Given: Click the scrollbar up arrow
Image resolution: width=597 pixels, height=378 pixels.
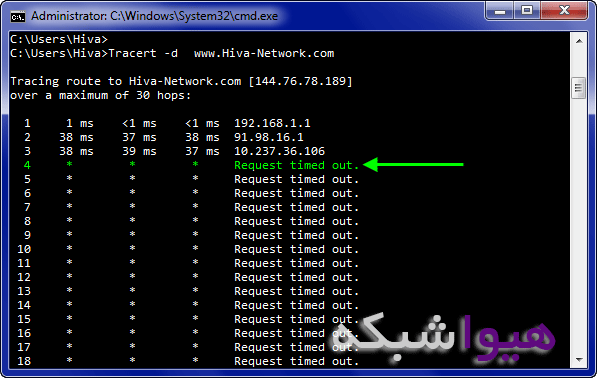Looking at the screenshot, I should (579, 41).
